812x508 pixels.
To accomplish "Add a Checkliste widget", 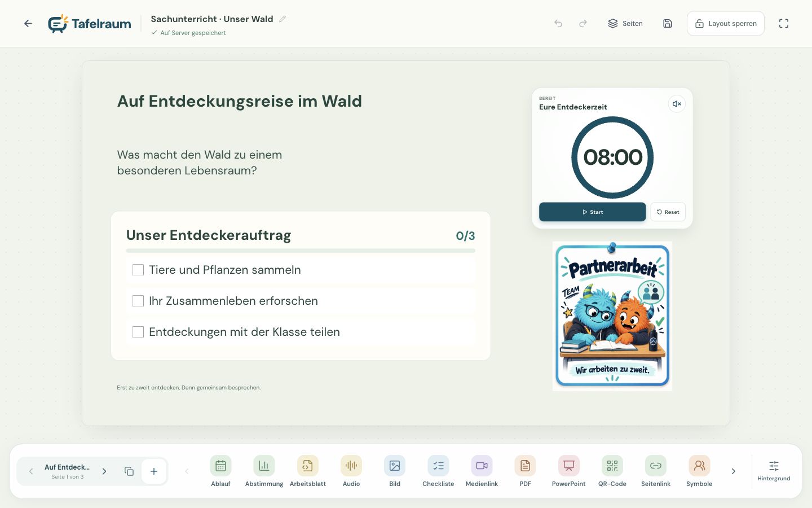I will [438, 471].
